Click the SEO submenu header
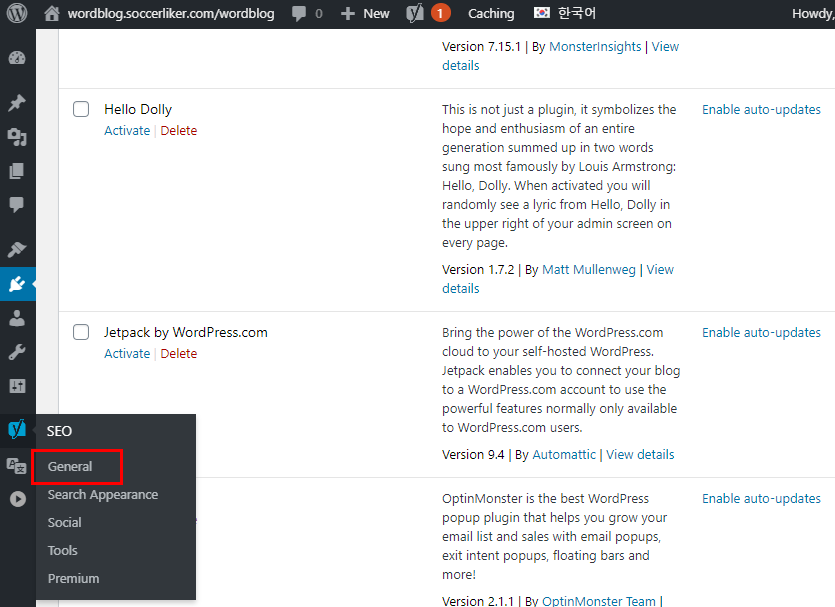Image resolution: width=835 pixels, height=607 pixels. [x=59, y=431]
